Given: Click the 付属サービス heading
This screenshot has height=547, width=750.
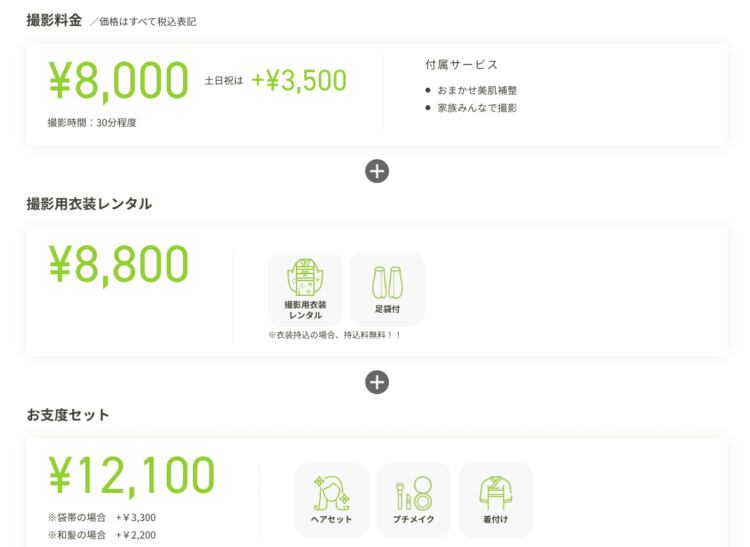Looking at the screenshot, I should 462,65.
